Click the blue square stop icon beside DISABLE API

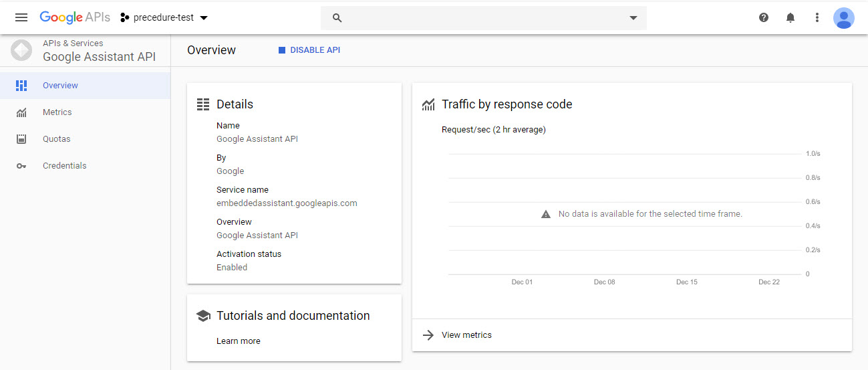click(x=282, y=50)
